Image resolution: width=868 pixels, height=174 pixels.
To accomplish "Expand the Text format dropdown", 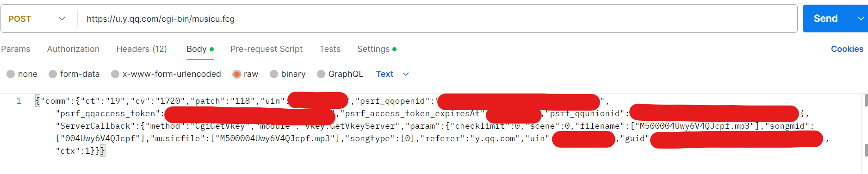I will pyautogui.click(x=392, y=74).
